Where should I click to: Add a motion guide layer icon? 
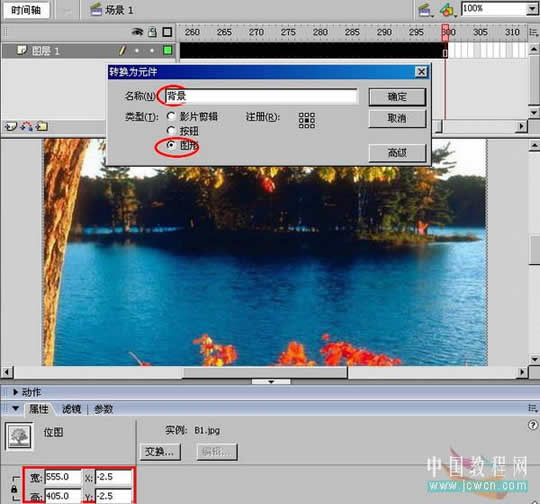point(27,126)
